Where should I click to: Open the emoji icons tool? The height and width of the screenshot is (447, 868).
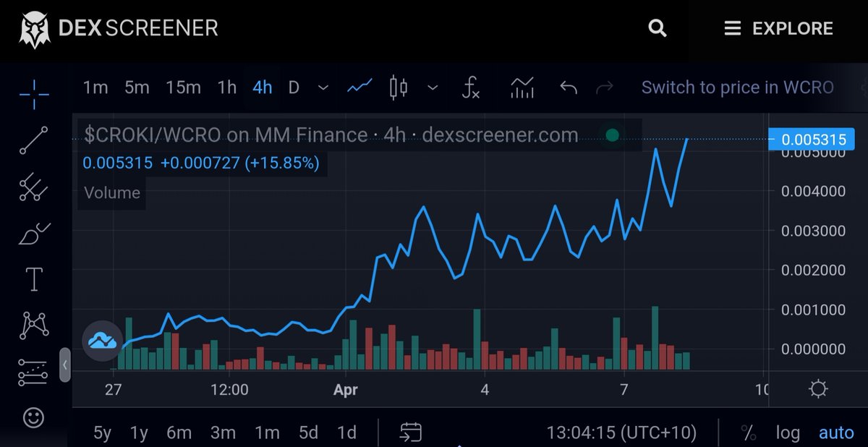point(34,417)
